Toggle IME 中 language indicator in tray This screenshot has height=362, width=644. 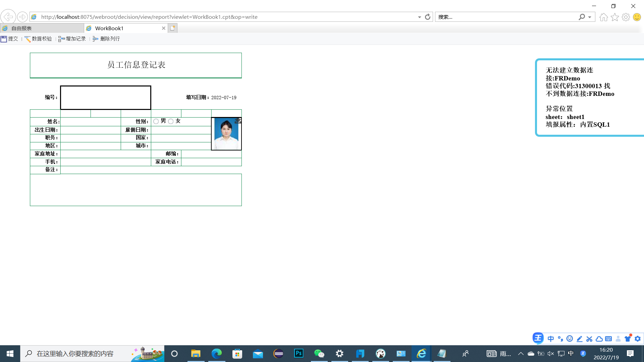(571, 353)
